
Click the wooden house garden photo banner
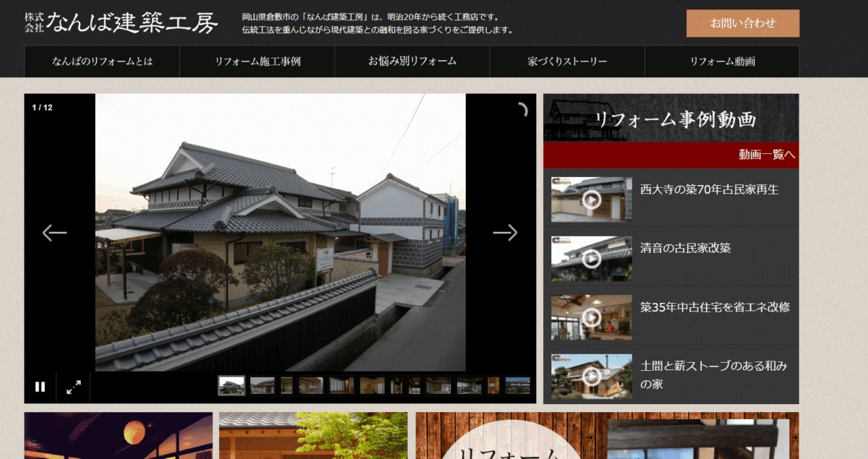tap(313, 435)
